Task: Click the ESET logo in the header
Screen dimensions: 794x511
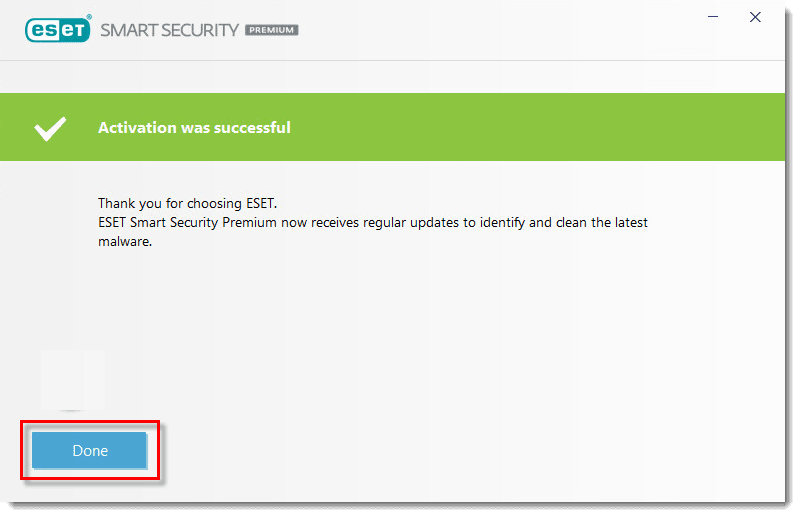Action: click(57, 30)
